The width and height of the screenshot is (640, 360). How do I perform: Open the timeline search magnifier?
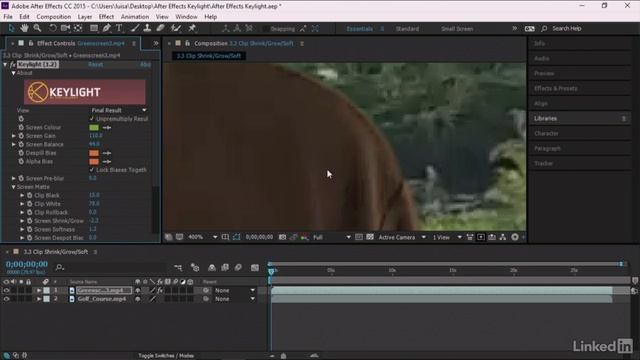pyautogui.click(x=60, y=267)
